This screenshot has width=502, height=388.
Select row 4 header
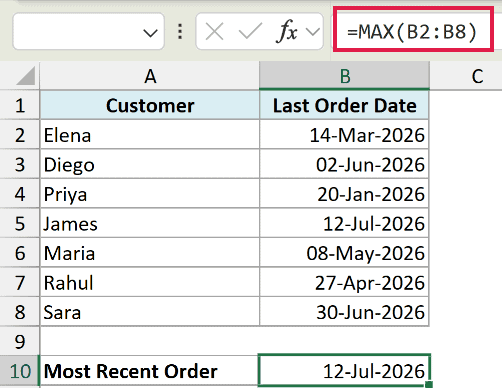pos(20,194)
